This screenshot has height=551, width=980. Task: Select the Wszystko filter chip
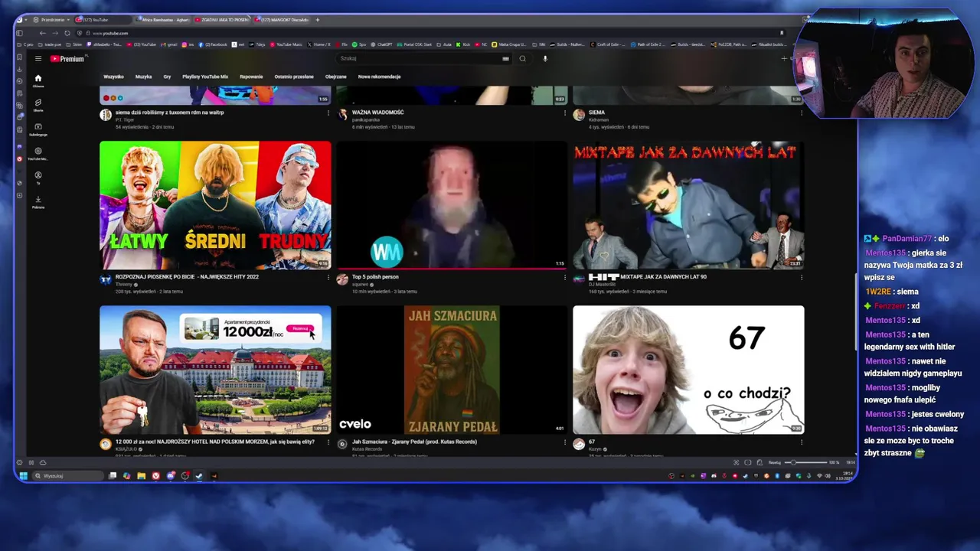113,77
